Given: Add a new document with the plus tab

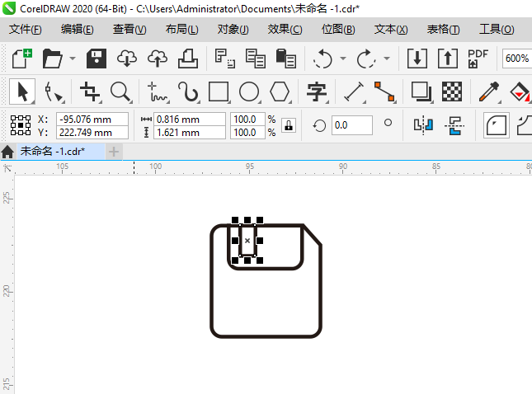Looking at the screenshot, I should coord(114,152).
